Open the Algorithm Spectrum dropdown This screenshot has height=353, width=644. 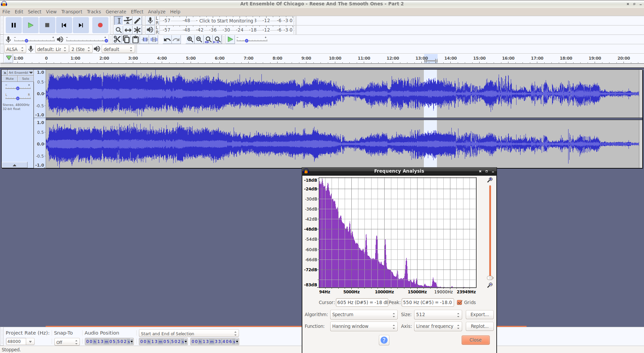(x=364, y=314)
